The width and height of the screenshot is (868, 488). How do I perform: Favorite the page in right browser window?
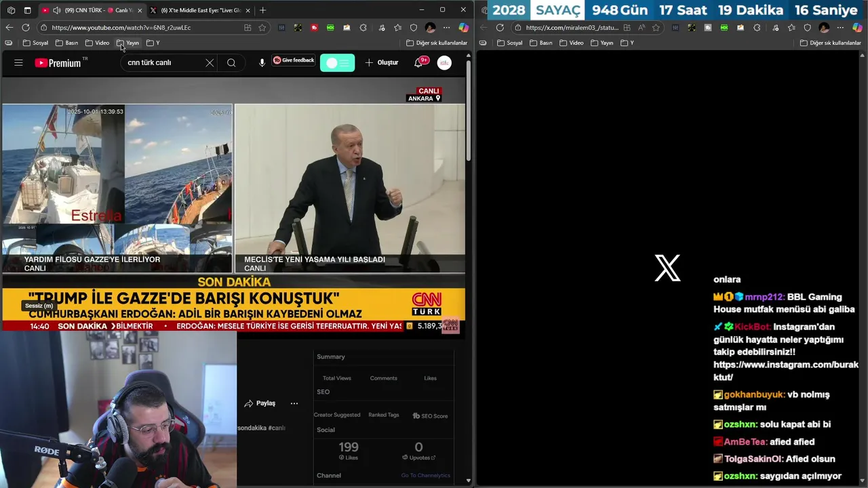pos(656,28)
